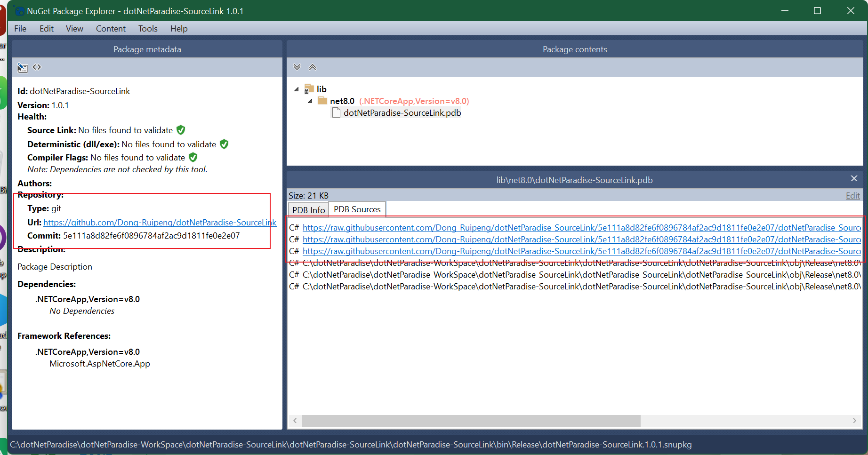The height and width of the screenshot is (455, 868).
Task: Click the lib folder icon
Action: [x=309, y=89]
